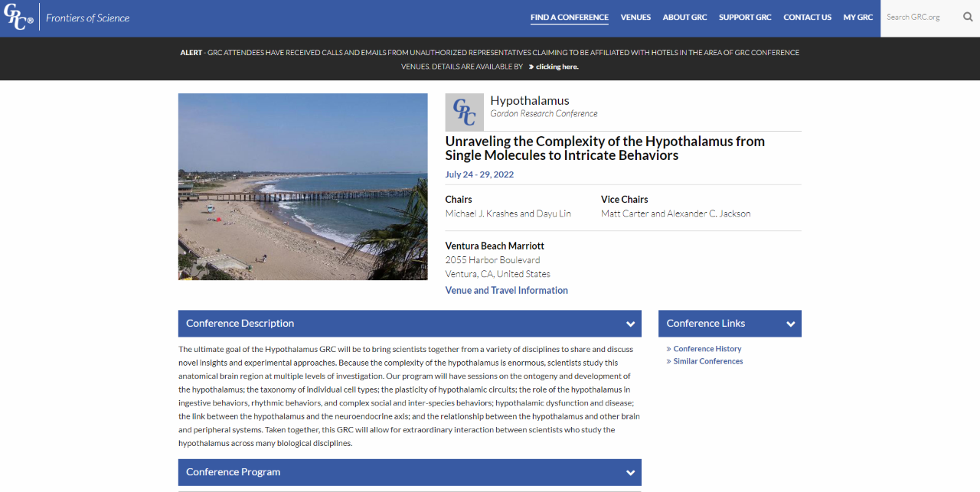Select Contact Us in the navigation
Screen dimensions: 980x492
click(807, 18)
